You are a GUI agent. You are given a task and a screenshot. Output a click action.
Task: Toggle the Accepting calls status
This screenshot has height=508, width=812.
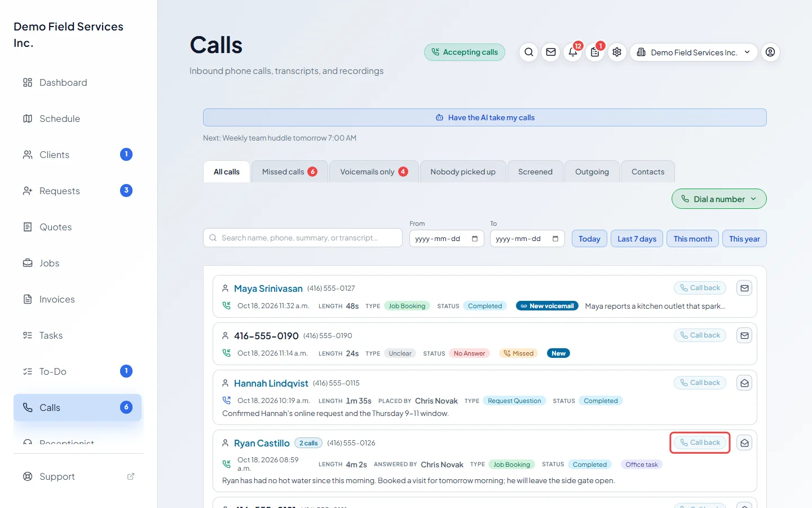[465, 52]
